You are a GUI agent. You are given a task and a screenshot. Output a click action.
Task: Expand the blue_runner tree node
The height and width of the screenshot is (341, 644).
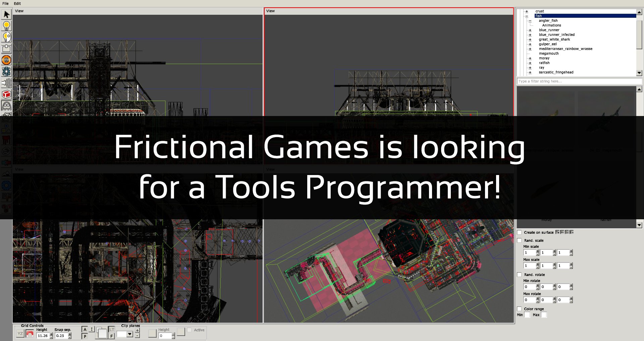pos(530,30)
